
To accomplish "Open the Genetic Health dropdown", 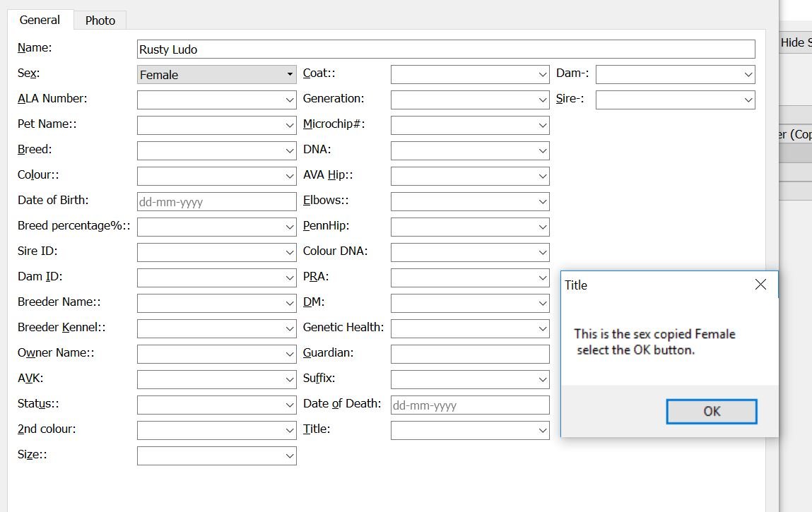I will point(542,329).
